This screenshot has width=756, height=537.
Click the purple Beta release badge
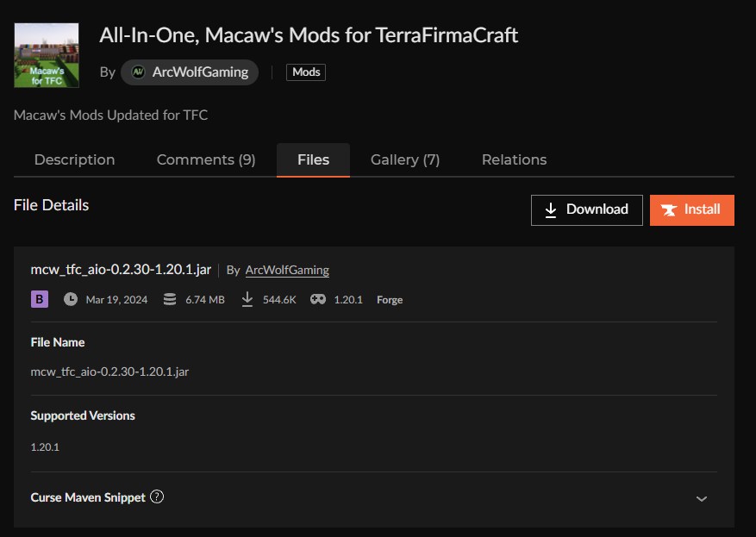[x=40, y=300]
